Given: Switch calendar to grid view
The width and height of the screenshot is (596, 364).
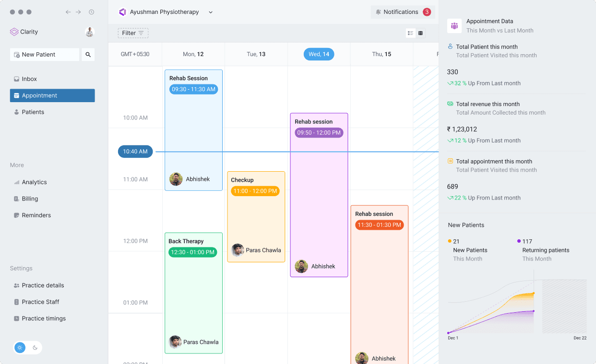Looking at the screenshot, I should [421, 33].
